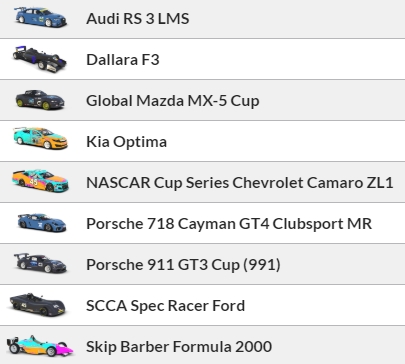Choose SCCA Spec Racer Ford text
This screenshot has height=364, width=405.
tap(165, 306)
